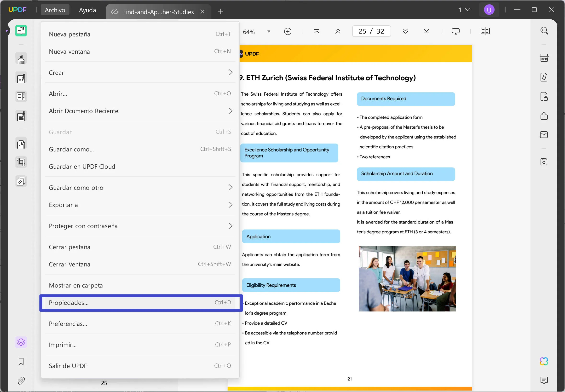Open the Layers icon in sidebar

click(21, 342)
